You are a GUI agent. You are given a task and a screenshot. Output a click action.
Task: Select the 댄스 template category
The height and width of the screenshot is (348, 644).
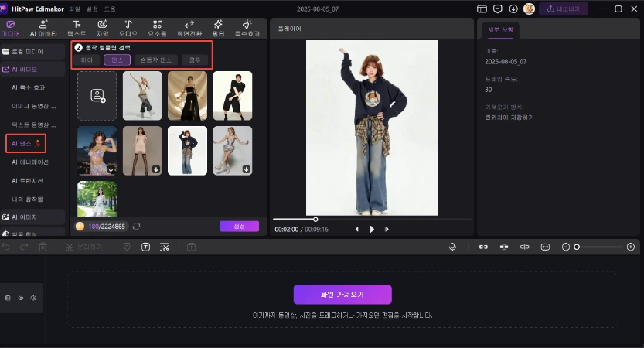click(x=117, y=60)
